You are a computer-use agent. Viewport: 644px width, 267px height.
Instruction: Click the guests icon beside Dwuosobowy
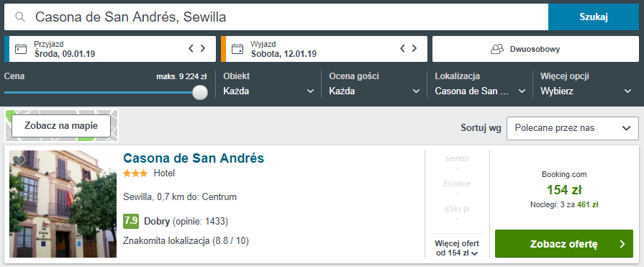click(x=497, y=49)
